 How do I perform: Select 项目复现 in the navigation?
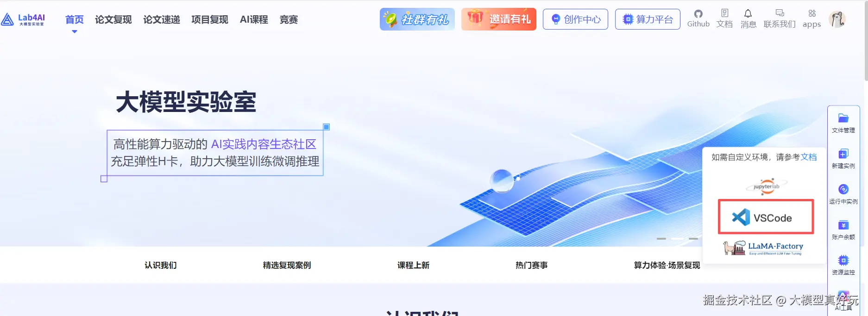pyautogui.click(x=210, y=19)
